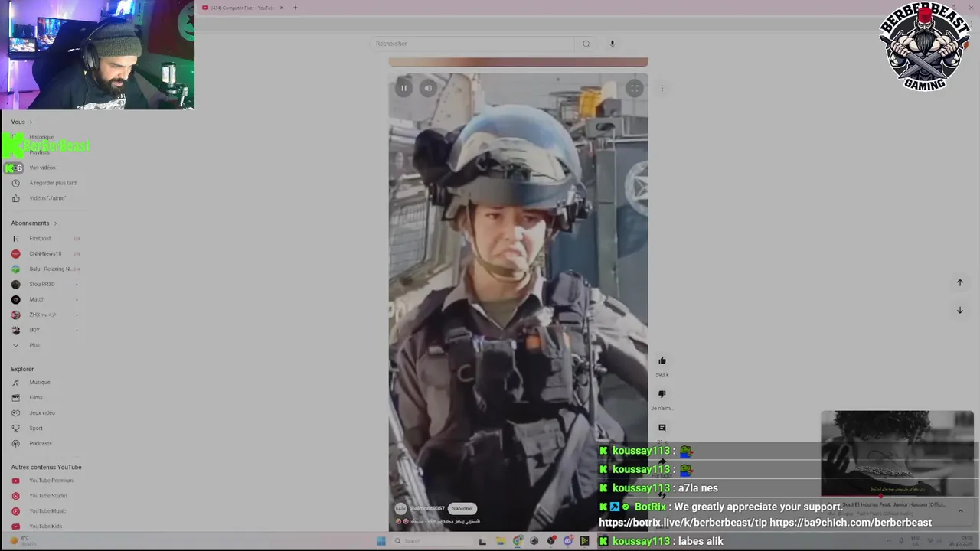
Task: Dislike the Short with thumbs down
Action: click(662, 394)
